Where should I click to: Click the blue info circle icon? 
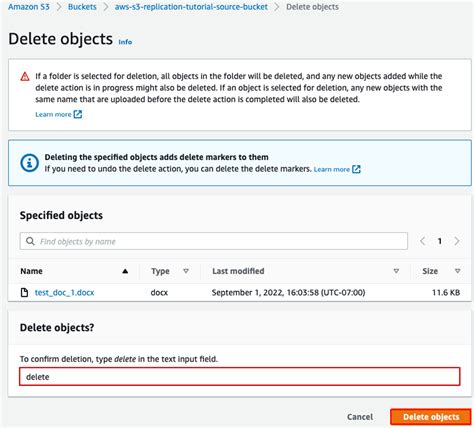click(x=29, y=163)
